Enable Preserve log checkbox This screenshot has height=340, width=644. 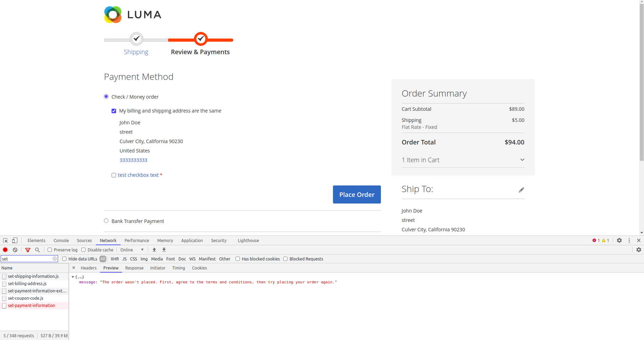(x=50, y=250)
